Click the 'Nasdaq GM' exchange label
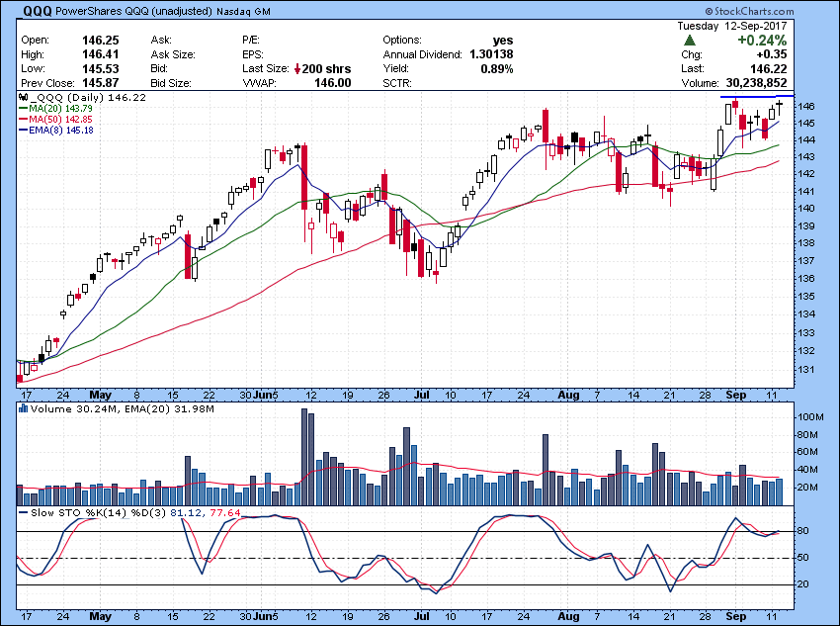This screenshot has height=626, width=840. click(x=243, y=12)
